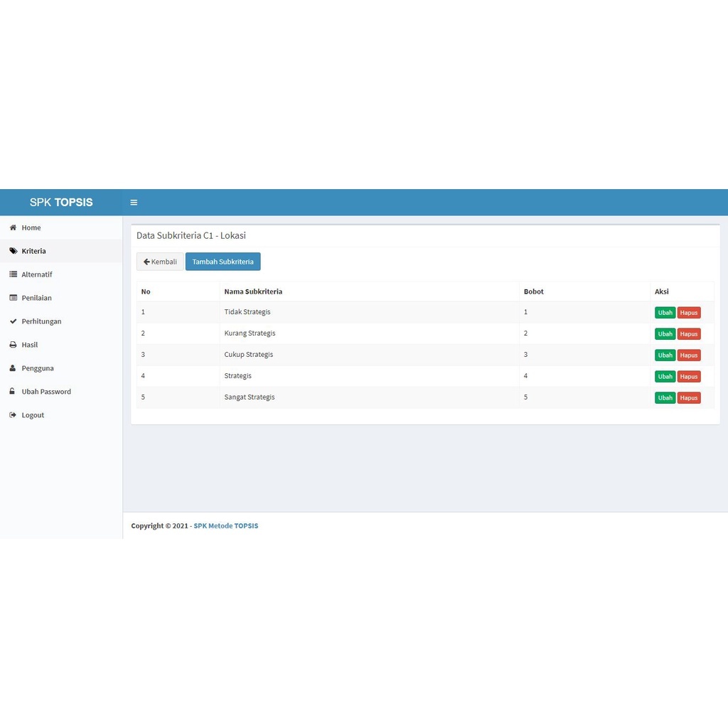Go back using the Kembali button

click(160, 262)
